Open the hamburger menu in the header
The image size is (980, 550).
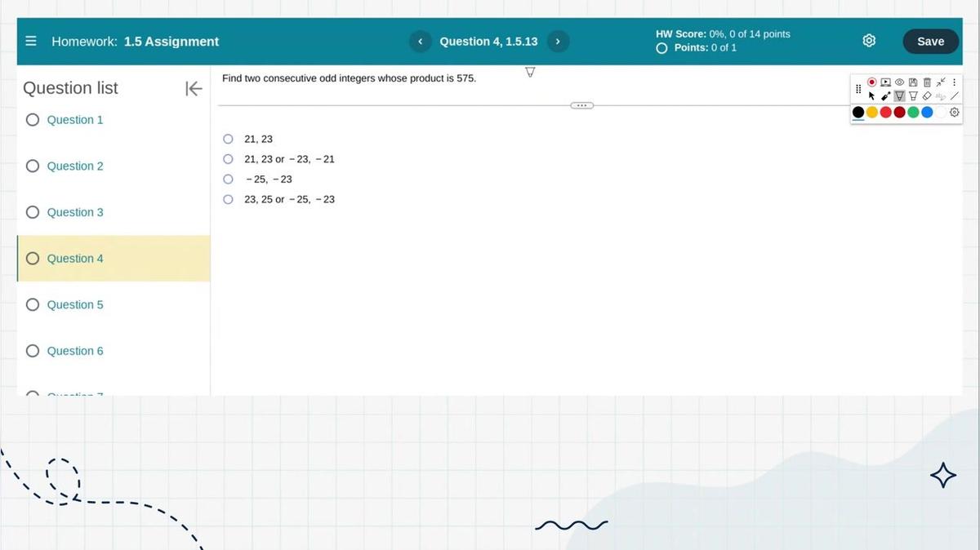point(31,41)
